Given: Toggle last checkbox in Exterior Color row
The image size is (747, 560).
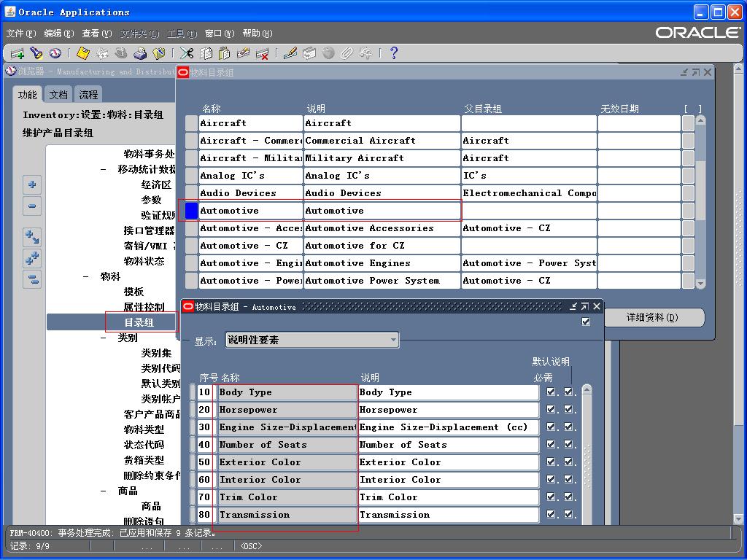Looking at the screenshot, I should tap(568, 462).
